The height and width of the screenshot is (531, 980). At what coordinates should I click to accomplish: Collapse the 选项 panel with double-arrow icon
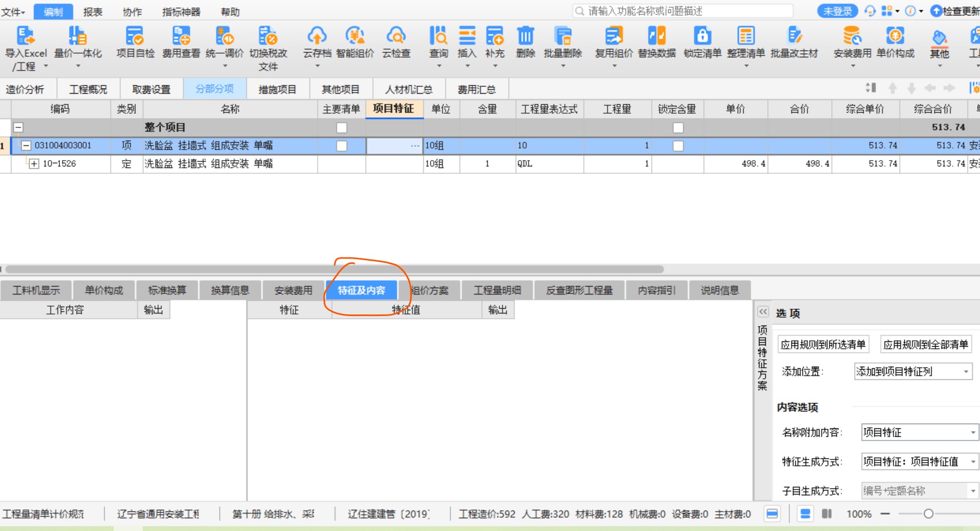(x=763, y=312)
